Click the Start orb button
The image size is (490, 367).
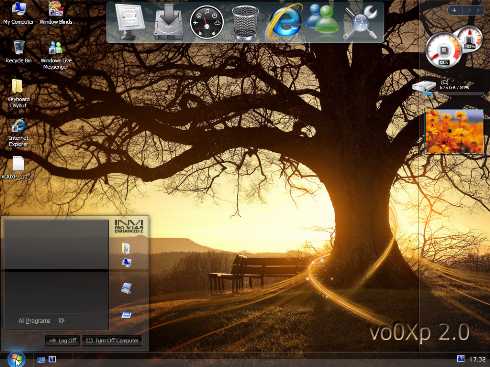pyautogui.click(x=16, y=359)
